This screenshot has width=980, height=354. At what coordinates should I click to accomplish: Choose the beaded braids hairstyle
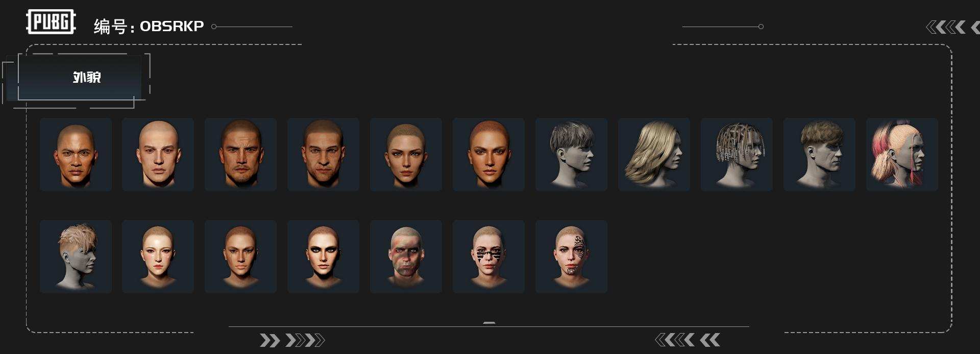tap(737, 154)
